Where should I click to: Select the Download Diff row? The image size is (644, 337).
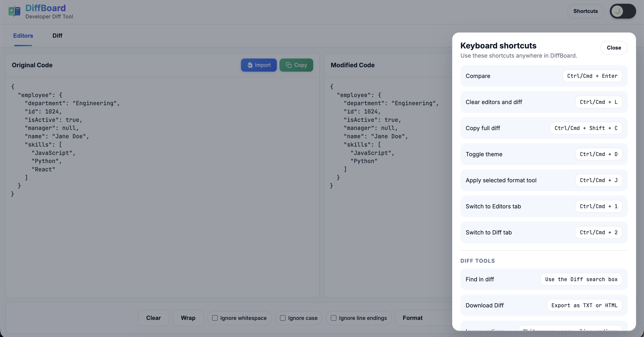pyautogui.click(x=544, y=305)
